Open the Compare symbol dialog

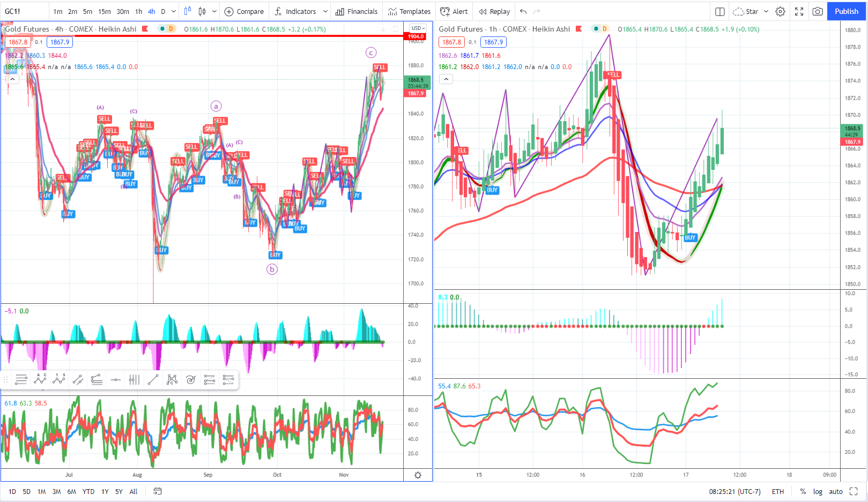pyautogui.click(x=244, y=11)
